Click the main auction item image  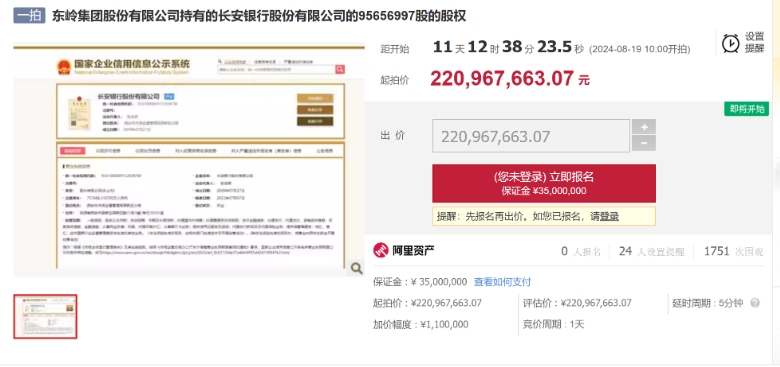189,160
